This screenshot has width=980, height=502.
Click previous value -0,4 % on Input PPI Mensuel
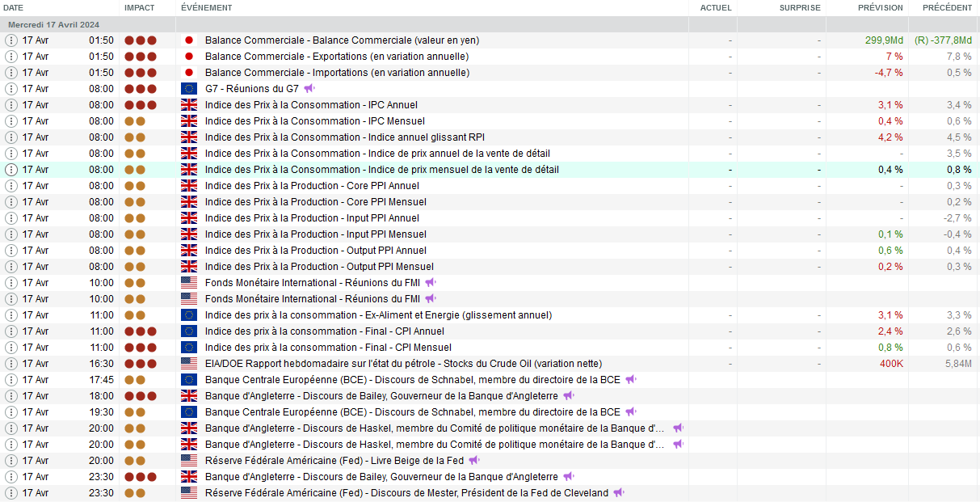pos(958,234)
